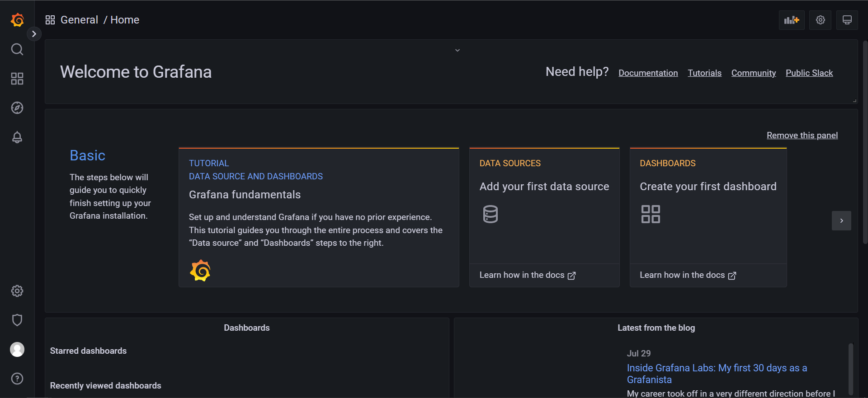The width and height of the screenshot is (868, 398).
Task: Open the Tutorials help link
Action: 705,73
